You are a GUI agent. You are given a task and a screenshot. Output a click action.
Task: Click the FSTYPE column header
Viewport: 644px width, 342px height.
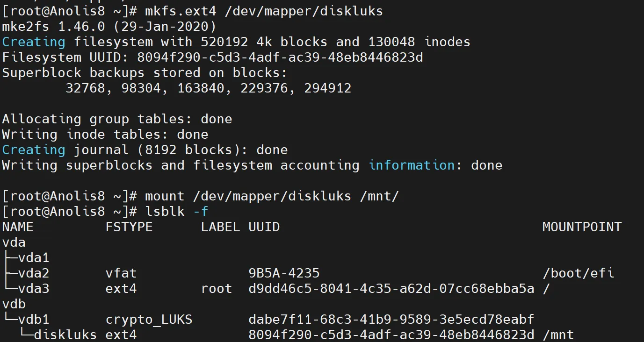coord(129,227)
